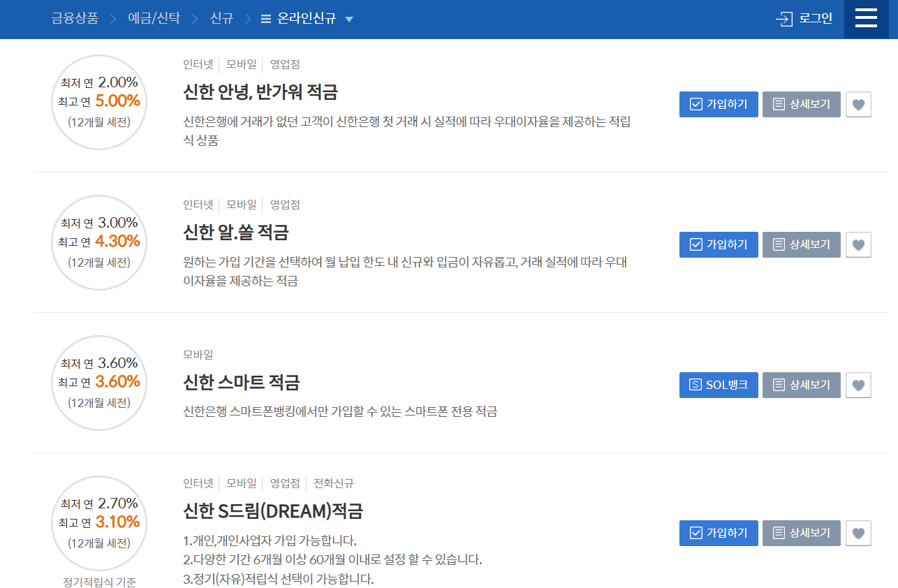
Task: Click 모바일 tag above 신한 스마트 적금
Action: (x=198, y=355)
